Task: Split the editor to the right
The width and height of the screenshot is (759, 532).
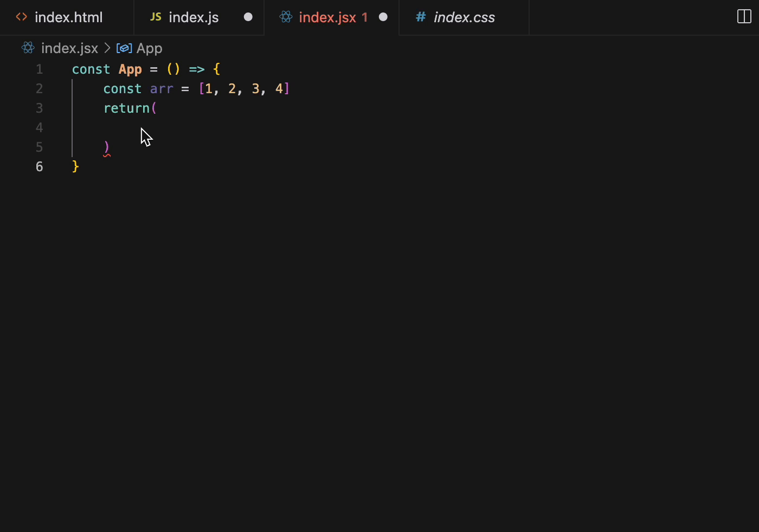Action: coord(744,17)
